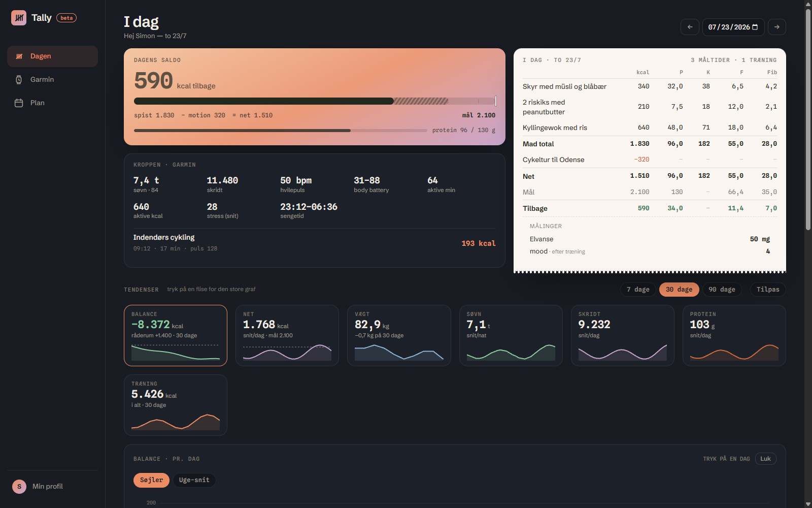Open the Søvn trend tile
This screenshot has width=812, height=508.
click(x=511, y=335)
